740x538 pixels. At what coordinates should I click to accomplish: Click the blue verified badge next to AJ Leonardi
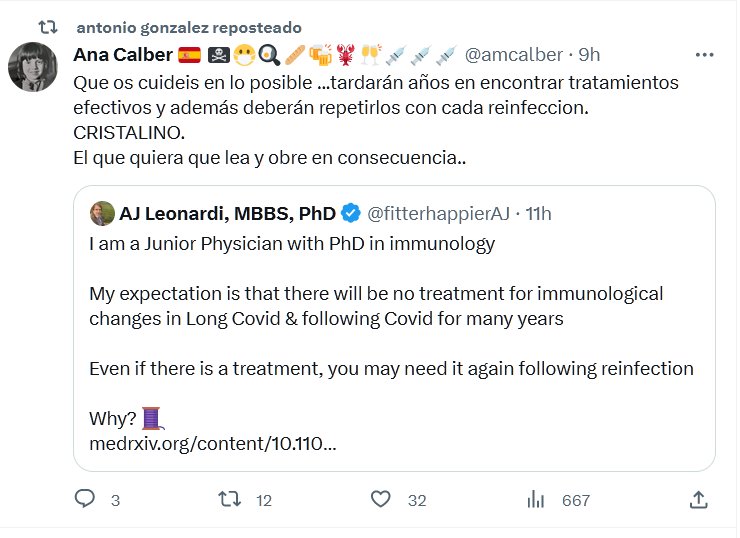[351, 213]
